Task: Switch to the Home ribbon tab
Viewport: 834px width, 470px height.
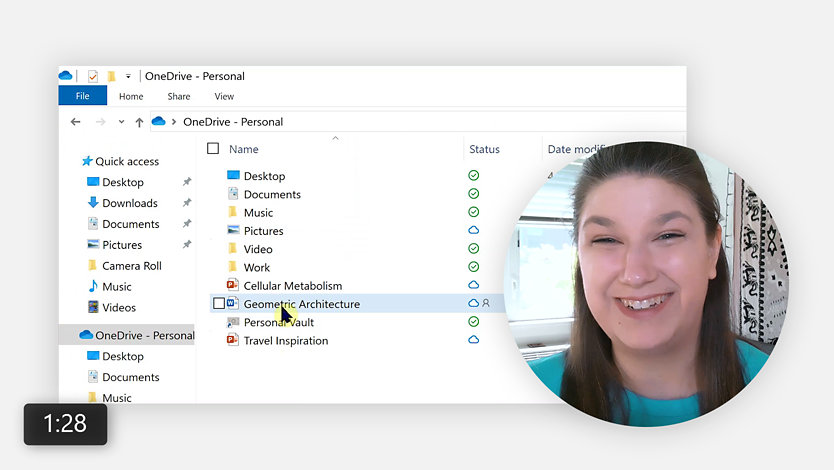Action: 131,96
